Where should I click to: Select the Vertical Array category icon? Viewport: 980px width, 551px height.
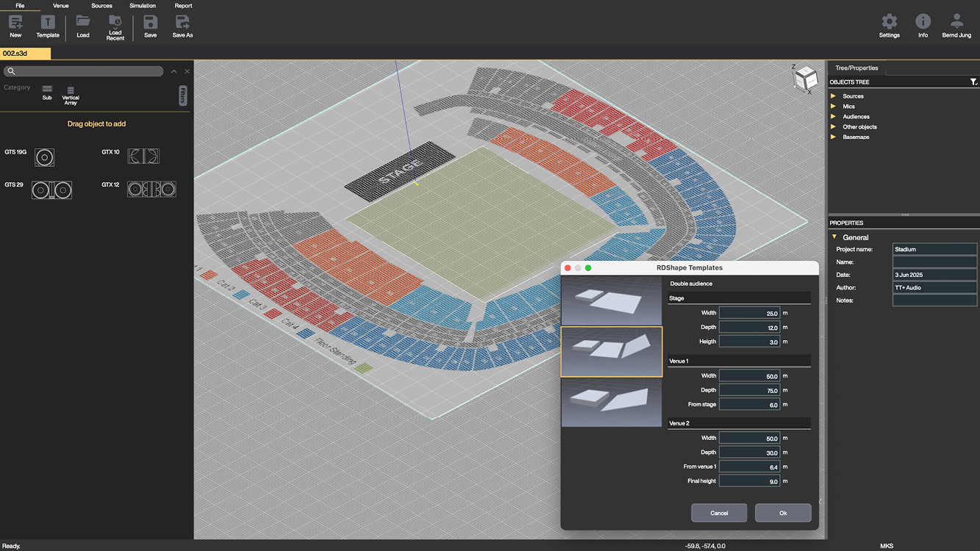(71, 89)
